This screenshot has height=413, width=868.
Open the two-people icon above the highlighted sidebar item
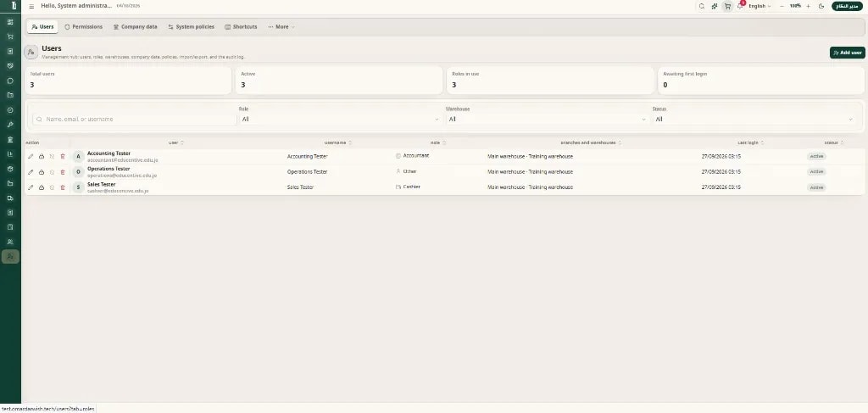point(10,242)
